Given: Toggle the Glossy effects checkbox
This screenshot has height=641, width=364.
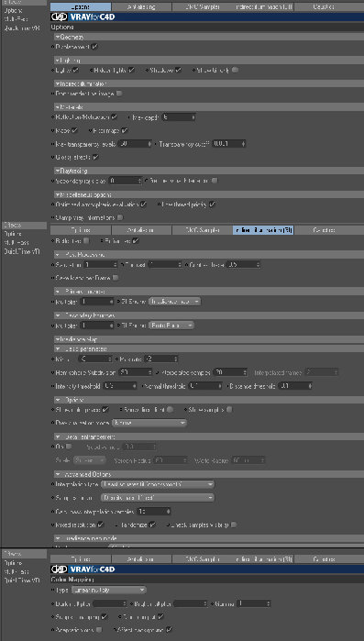Looking at the screenshot, I should point(95,157).
